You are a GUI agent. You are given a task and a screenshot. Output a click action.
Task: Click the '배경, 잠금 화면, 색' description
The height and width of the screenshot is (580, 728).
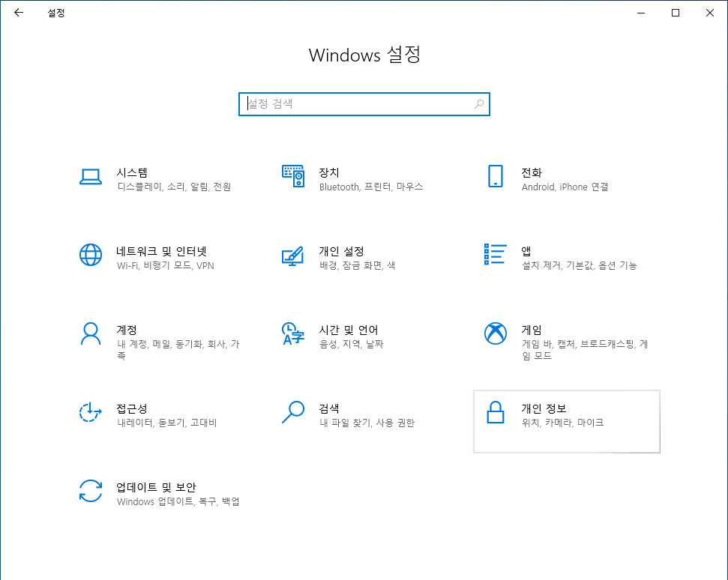(358, 265)
